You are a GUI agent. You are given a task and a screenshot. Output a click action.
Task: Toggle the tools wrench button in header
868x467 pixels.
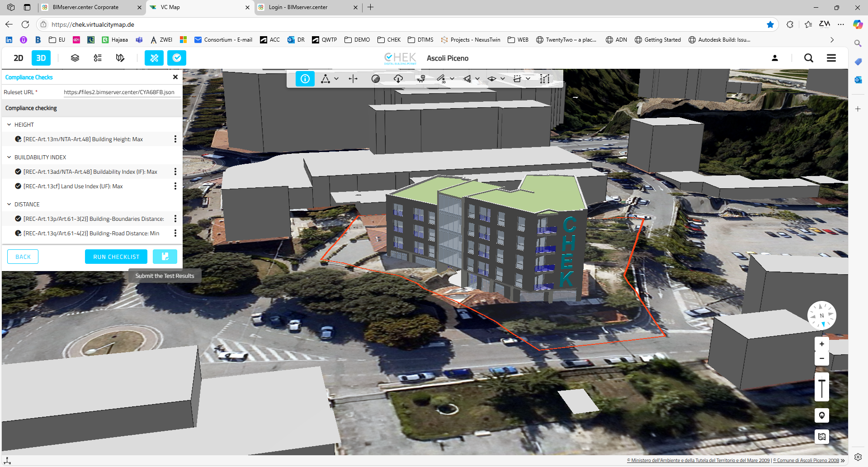tap(154, 58)
